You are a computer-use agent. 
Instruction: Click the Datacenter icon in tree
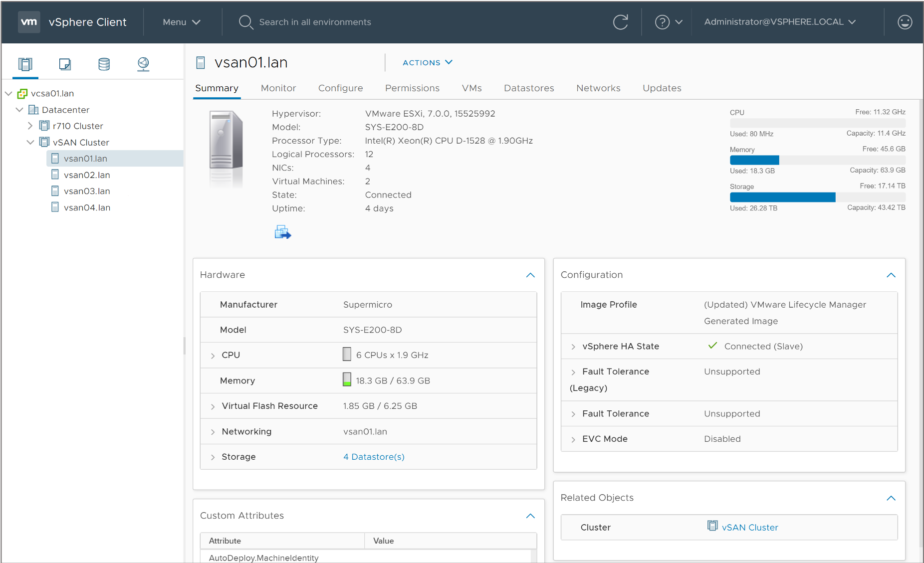(x=33, y=110)
